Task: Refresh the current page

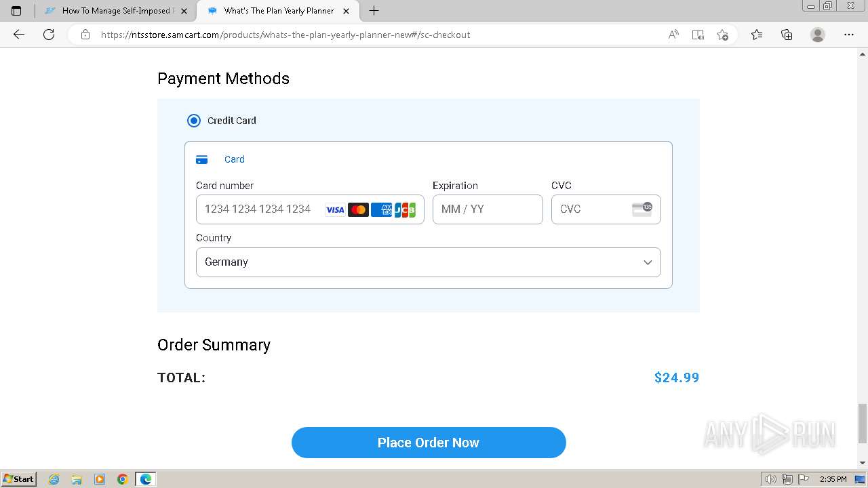Action: [49, 35]
